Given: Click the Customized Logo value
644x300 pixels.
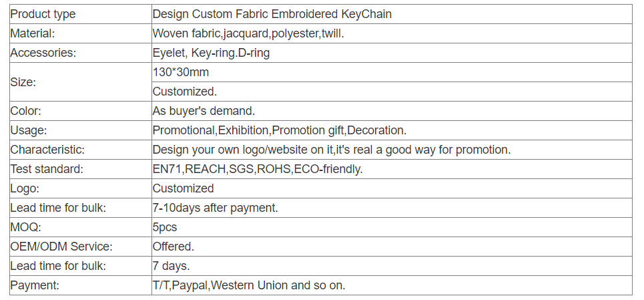Looking at the screenshot, I should (x=183, y=188).
